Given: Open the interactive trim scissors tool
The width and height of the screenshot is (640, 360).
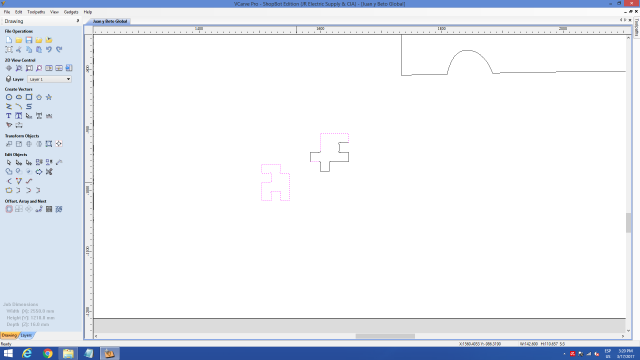Looking at the screenshot, I should click(x=49, y=172).
